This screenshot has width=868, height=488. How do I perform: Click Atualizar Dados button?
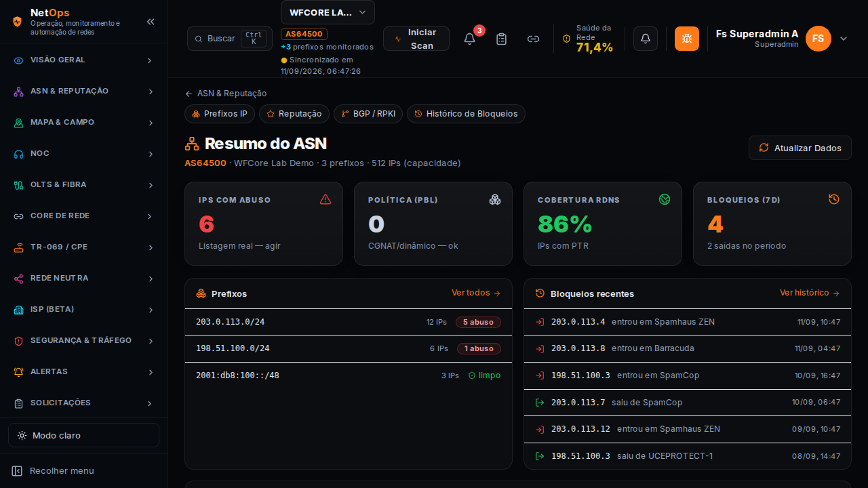tap(800, 148)
